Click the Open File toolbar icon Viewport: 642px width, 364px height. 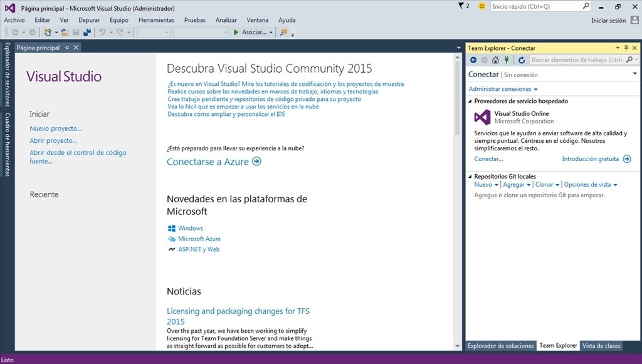click(65, 33)
